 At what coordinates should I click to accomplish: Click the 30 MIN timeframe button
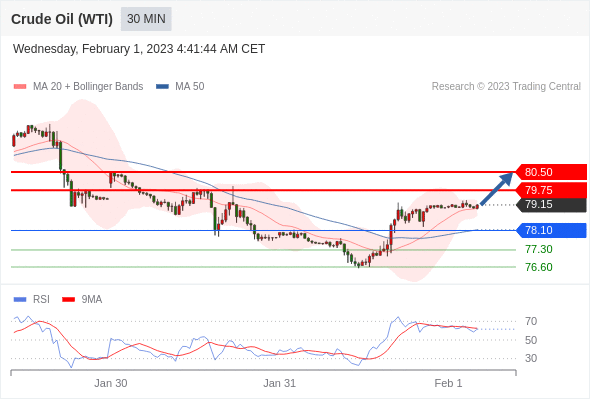(x=146, y=19)
